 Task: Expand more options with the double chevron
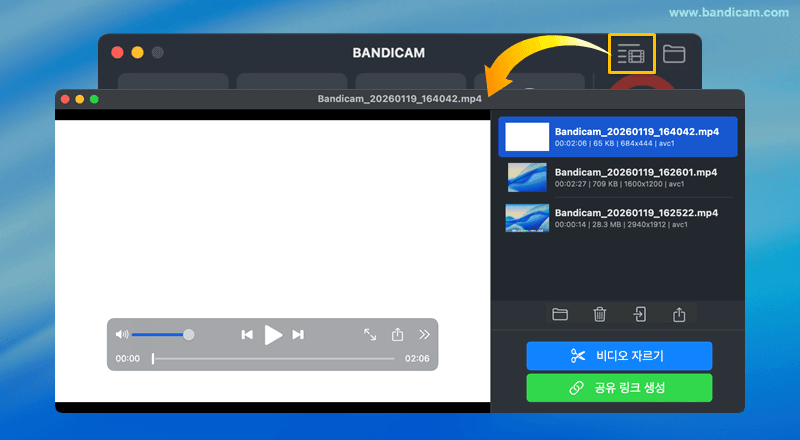(x=424, y=335)
